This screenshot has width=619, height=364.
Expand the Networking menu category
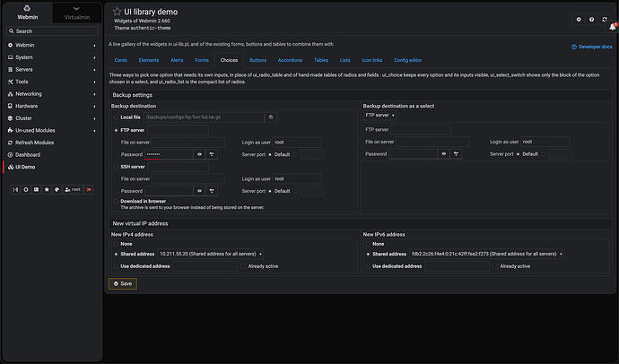[52, 94]
